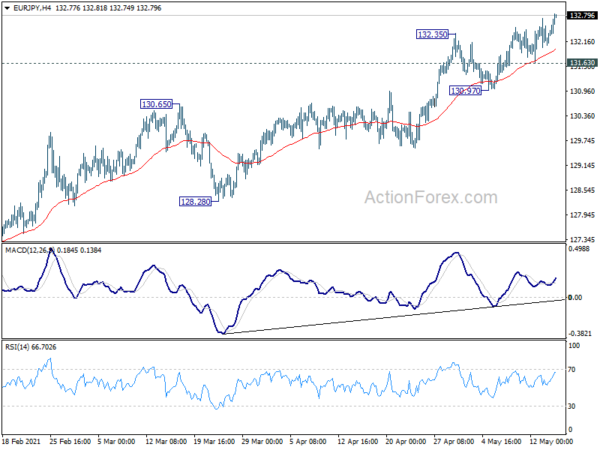Click the 130.970 price label
The height and width of the screenshot is (450, 600).
pyautogui.click(x=465, y=91)
